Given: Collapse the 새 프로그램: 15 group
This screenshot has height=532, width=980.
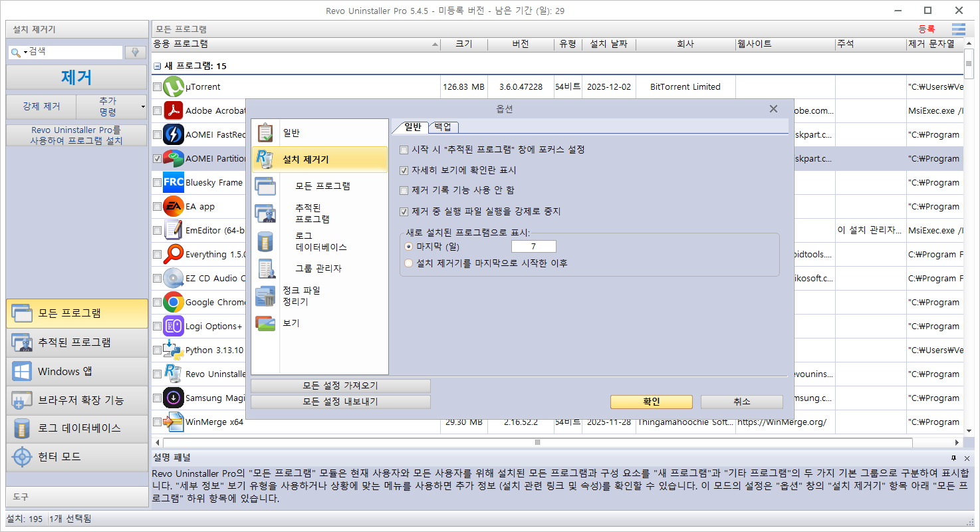Looking at the screenshot, I should tap(157, 66).
